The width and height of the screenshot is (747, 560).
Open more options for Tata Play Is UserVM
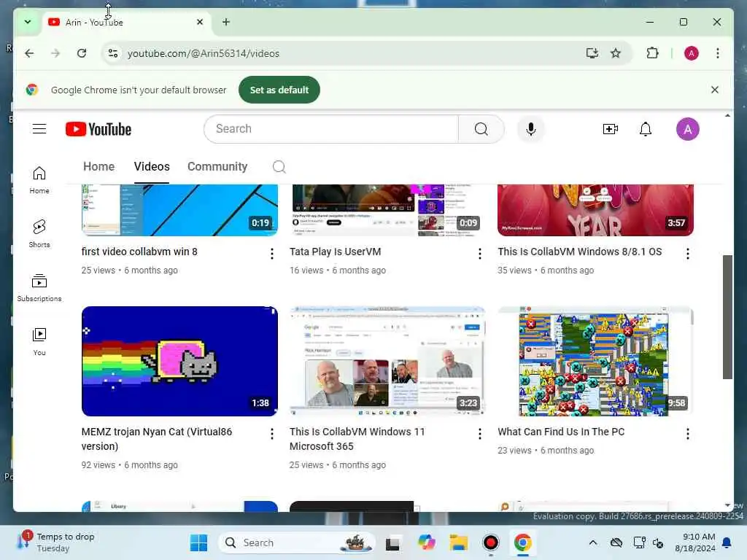click(480, 253)
